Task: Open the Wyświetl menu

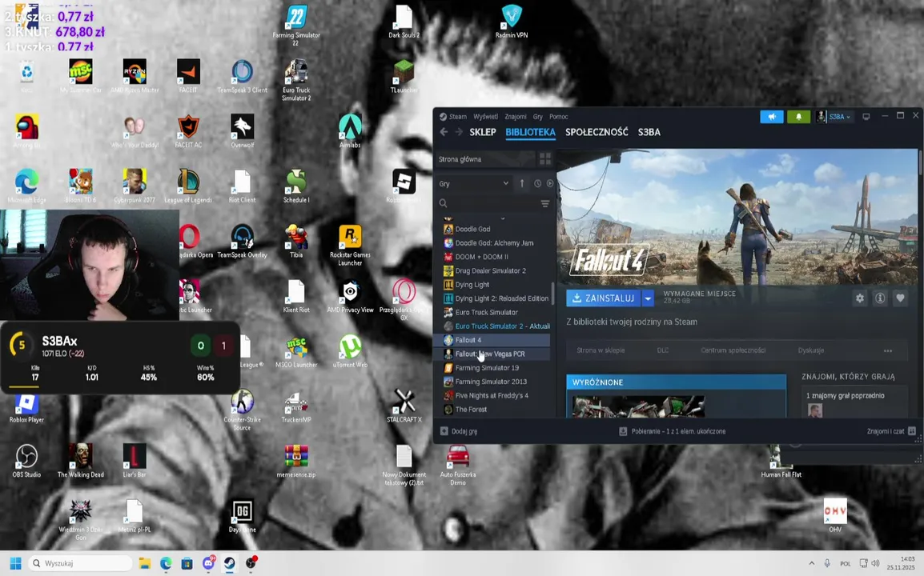Action: tap(485, 117)
